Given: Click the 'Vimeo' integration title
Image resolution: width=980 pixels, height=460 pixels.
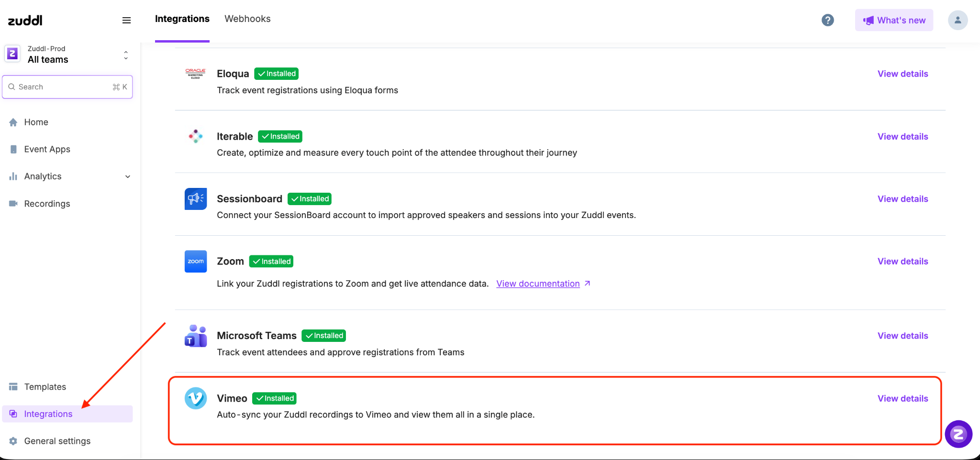Looking at the screenshot, I should coord(232,398).
